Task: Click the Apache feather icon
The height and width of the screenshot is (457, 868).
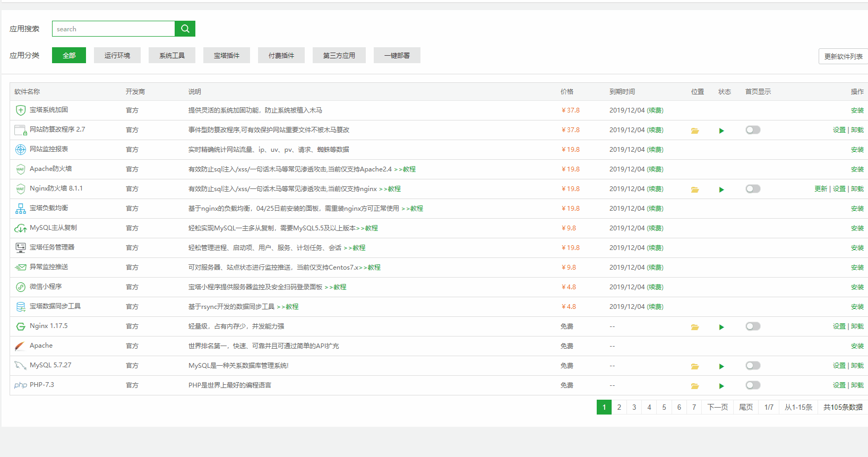Action: point(20,346)
